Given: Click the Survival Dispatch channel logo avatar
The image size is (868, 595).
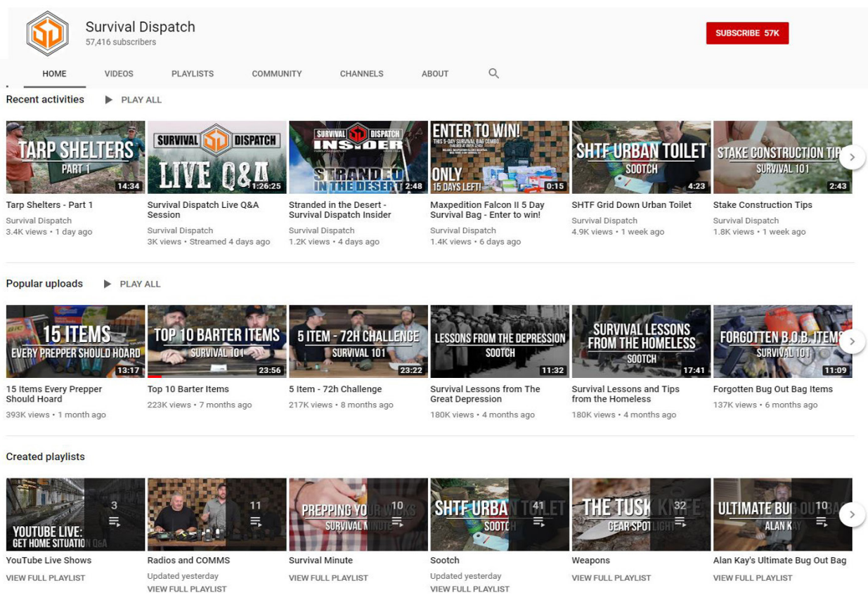Looking at the screenshot, I should (47, 34).
